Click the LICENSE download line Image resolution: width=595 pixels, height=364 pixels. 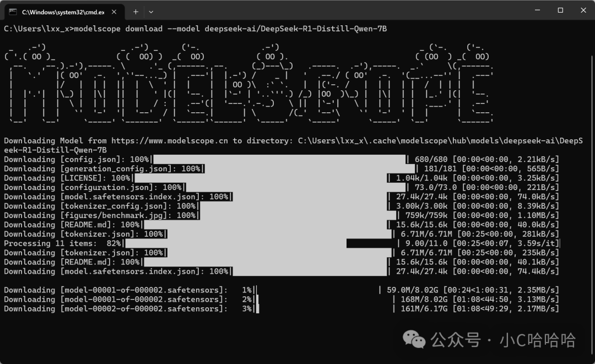point(281,178)
